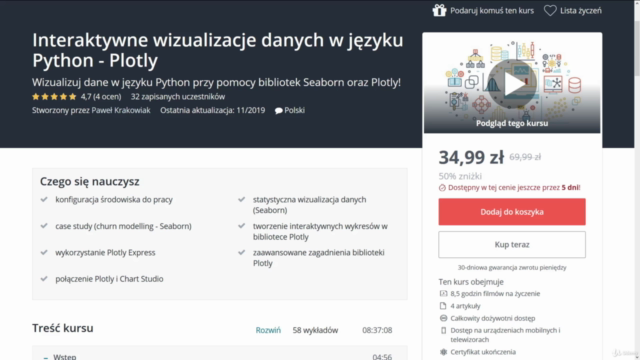The width and height of the screenshot is (640, 360).
Task: Click the video icon next to 8,5 godzin
Action: click(443, 293)
